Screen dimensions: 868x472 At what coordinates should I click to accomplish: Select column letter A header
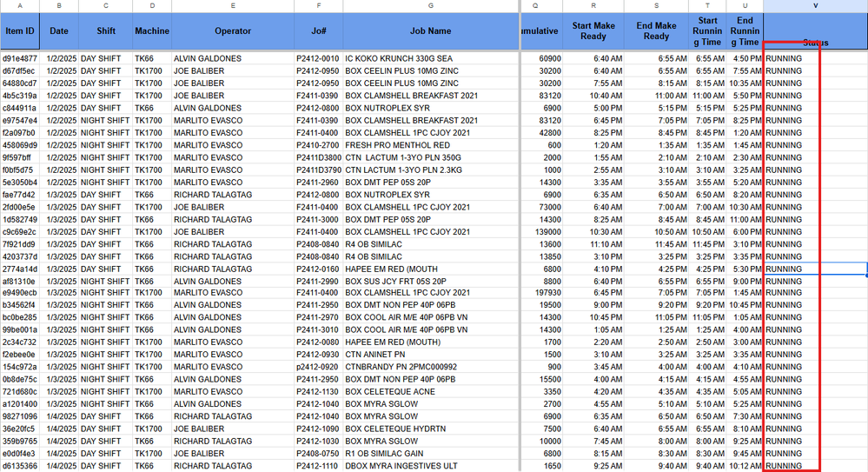point(20,5)
